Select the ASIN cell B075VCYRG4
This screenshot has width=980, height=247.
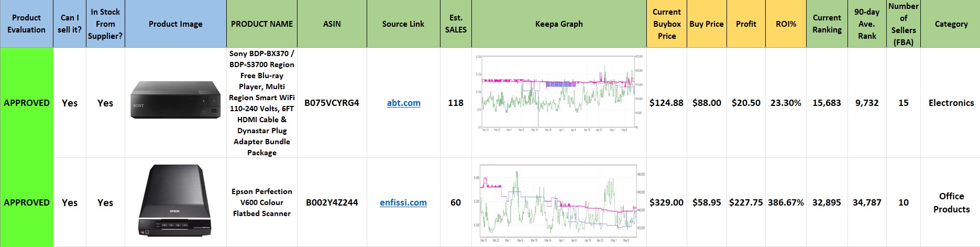coord(332,103)
